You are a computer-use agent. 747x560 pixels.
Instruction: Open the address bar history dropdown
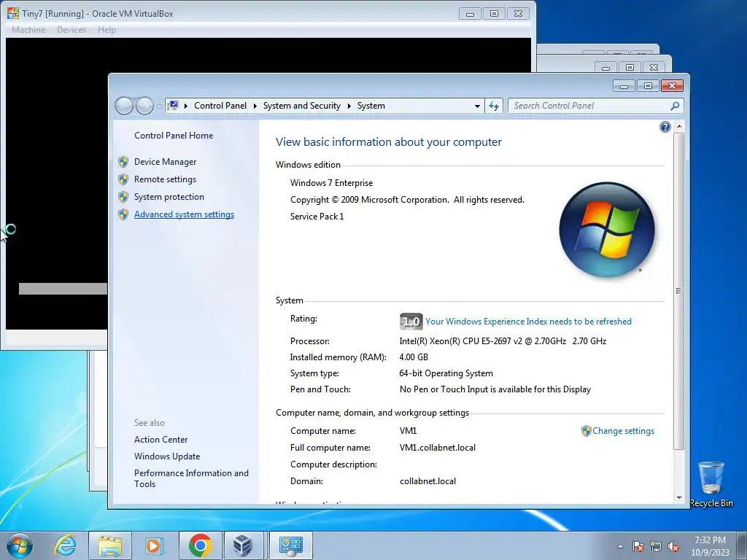[477, 106]
